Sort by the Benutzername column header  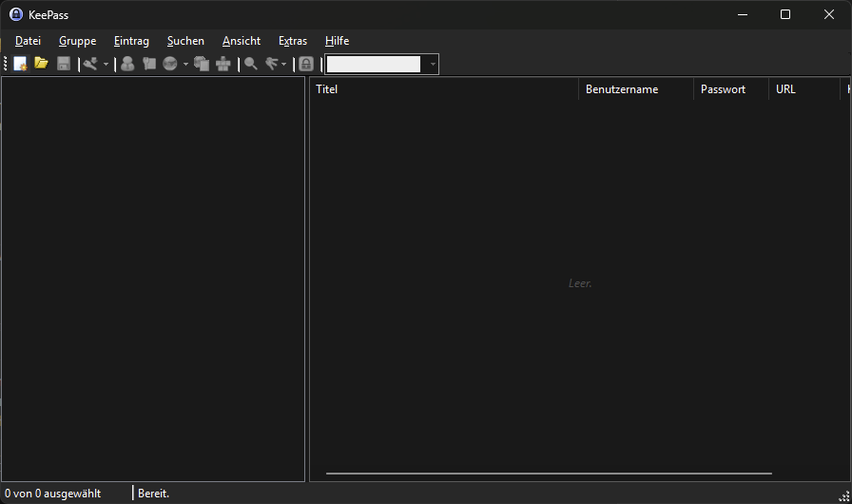[x=636, y=89]
